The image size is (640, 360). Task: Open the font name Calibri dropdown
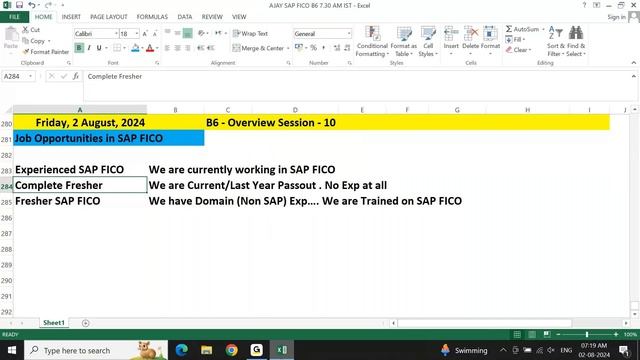coord(116,34)
